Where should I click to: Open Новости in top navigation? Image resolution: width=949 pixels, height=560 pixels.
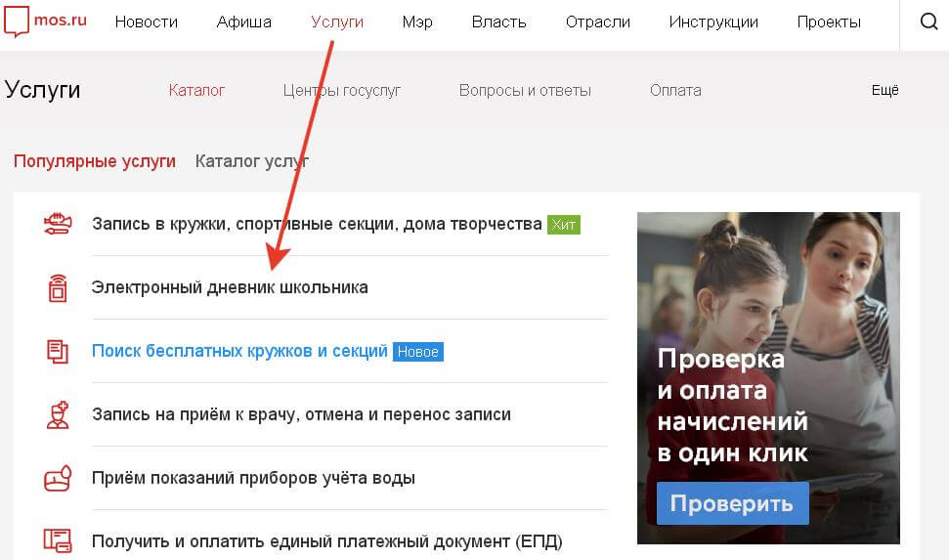(x=147, y=22)
